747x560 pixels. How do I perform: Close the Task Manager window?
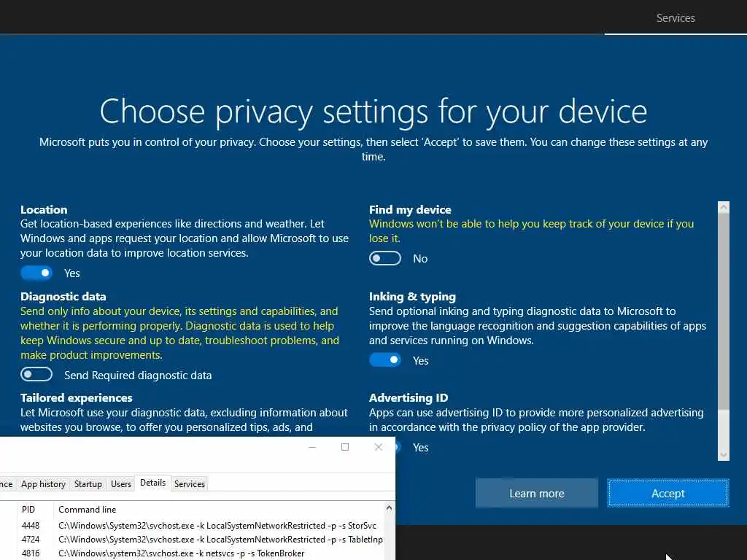click(379, 447)
